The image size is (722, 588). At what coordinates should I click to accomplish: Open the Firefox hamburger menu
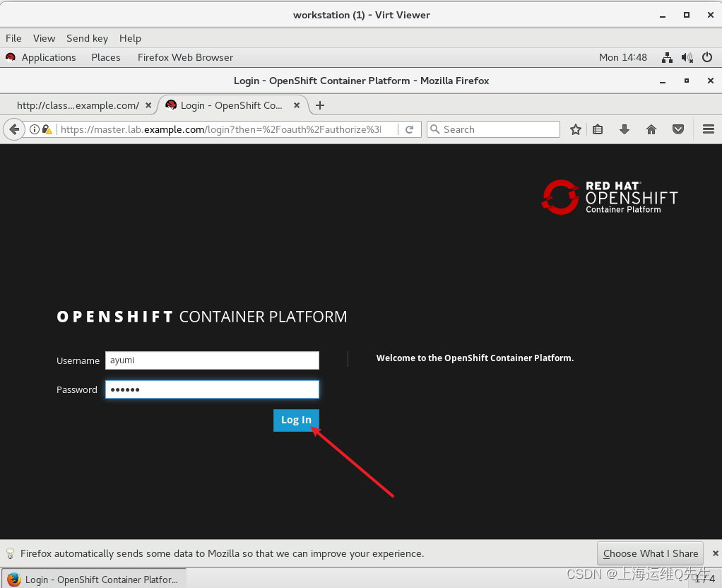708,129
